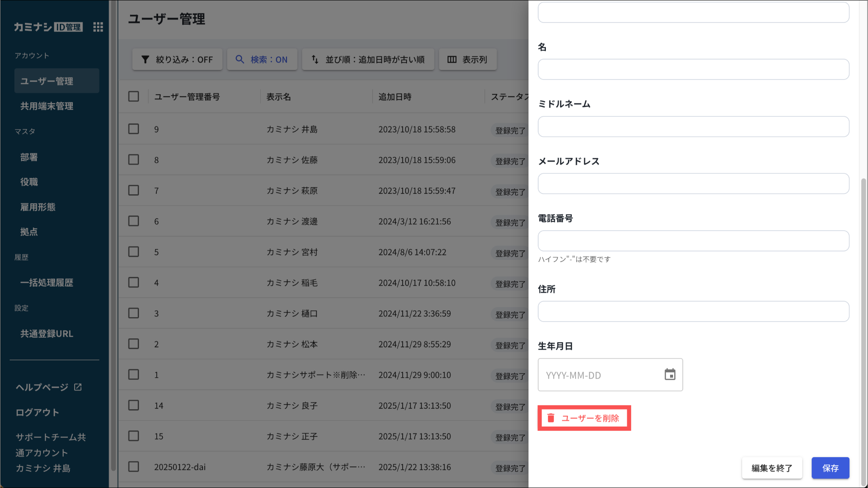Image resolution: width=868 pixels, height=488 pixels.
Task: Click the 保存 button
Action: (830, 468)
